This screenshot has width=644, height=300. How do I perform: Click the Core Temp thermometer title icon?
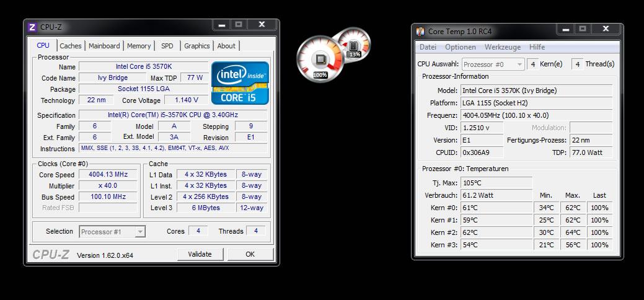coord(420,31)
